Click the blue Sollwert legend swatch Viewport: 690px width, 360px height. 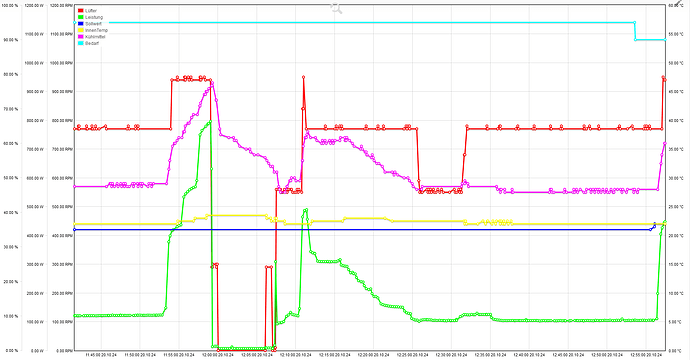coord(81,24)
